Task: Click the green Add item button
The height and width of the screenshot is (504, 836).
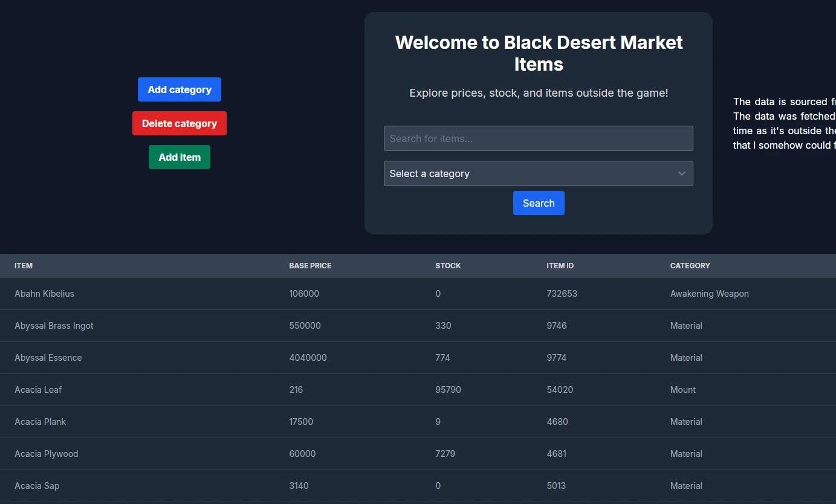Action: (x=179, y=157)
